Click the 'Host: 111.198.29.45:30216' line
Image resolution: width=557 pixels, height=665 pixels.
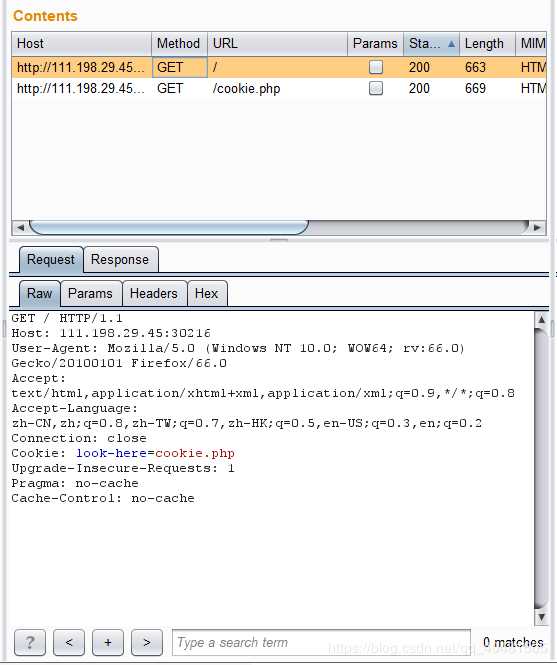click(x=111, y=333)
